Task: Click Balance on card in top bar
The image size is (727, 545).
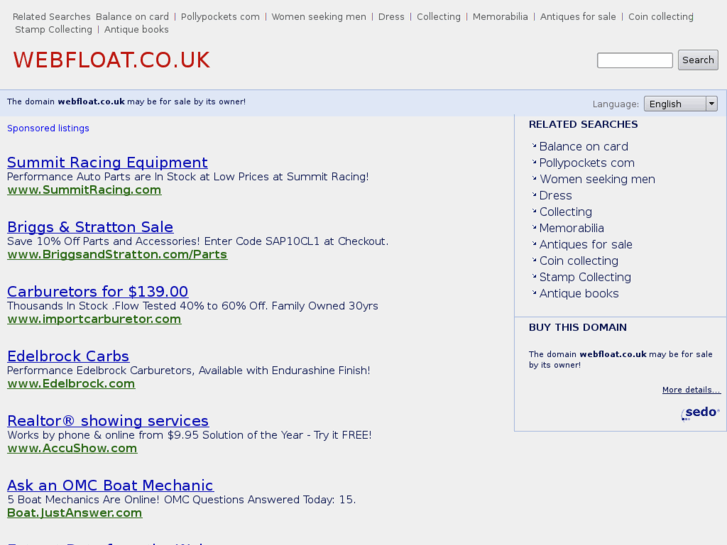Action: pyautogui.click(x=132, y=17)
